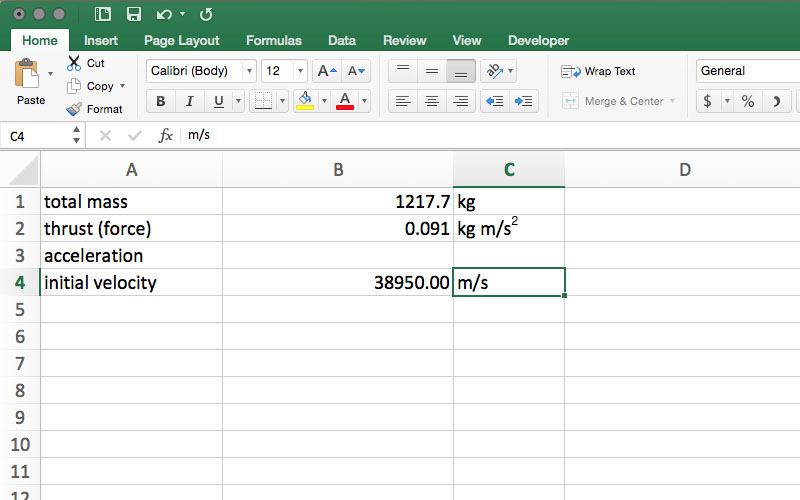Select cell B3 next to acceleration

tap(338, 256)
